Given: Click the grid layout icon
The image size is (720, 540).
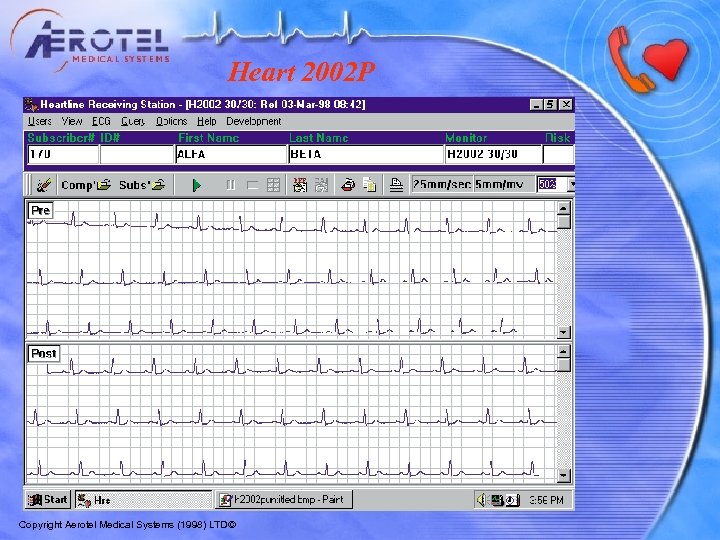Looking at the screenshot, I should point(273,185).
